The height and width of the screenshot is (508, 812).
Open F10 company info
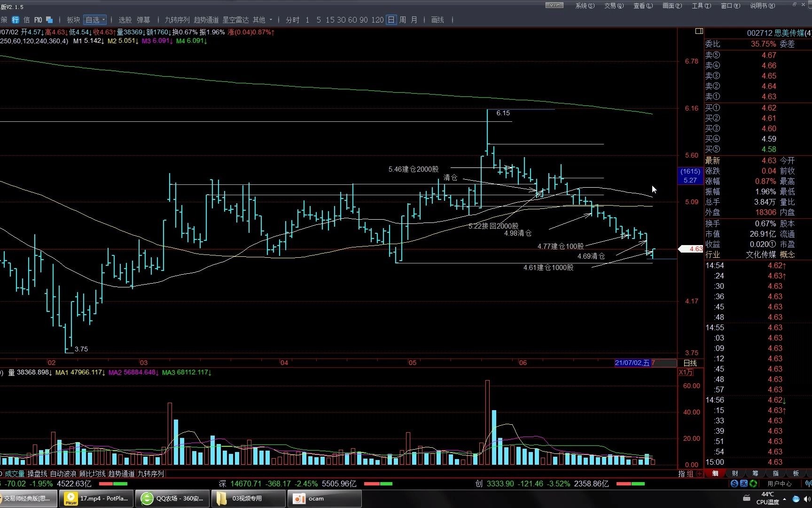38,20
